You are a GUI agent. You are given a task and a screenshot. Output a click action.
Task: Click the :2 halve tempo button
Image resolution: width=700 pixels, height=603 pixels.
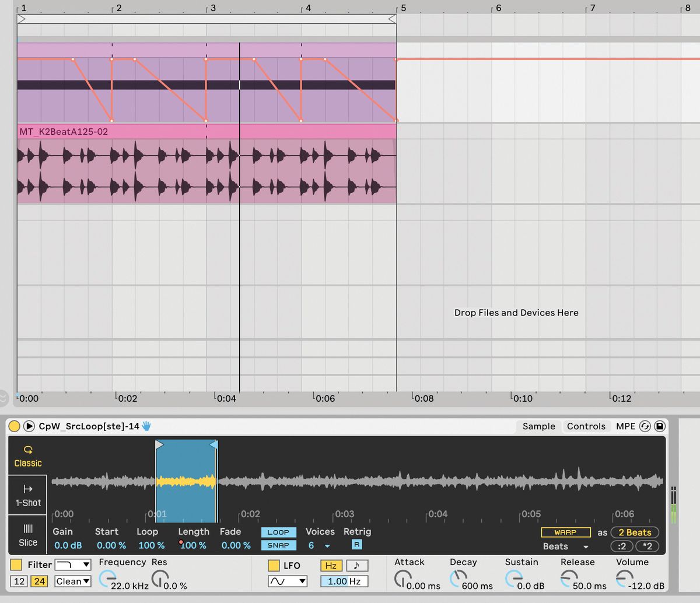[x=622, y=546]
